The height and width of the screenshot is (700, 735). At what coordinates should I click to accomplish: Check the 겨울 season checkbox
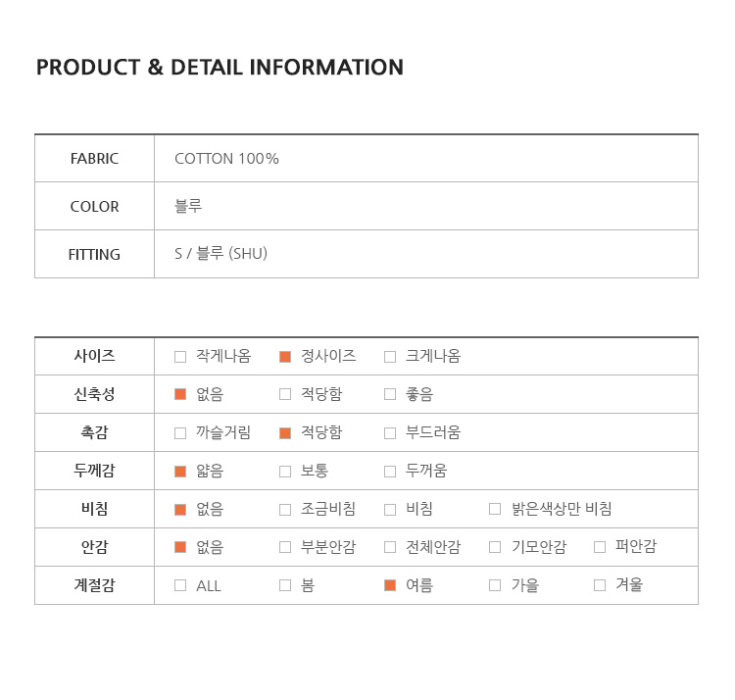(x=600, y=585)
